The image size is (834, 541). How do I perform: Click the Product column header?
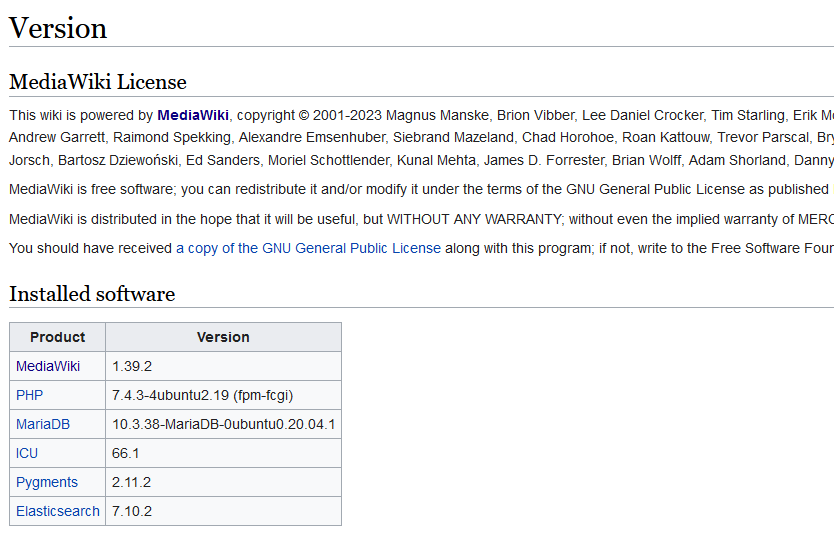(57, 337)
